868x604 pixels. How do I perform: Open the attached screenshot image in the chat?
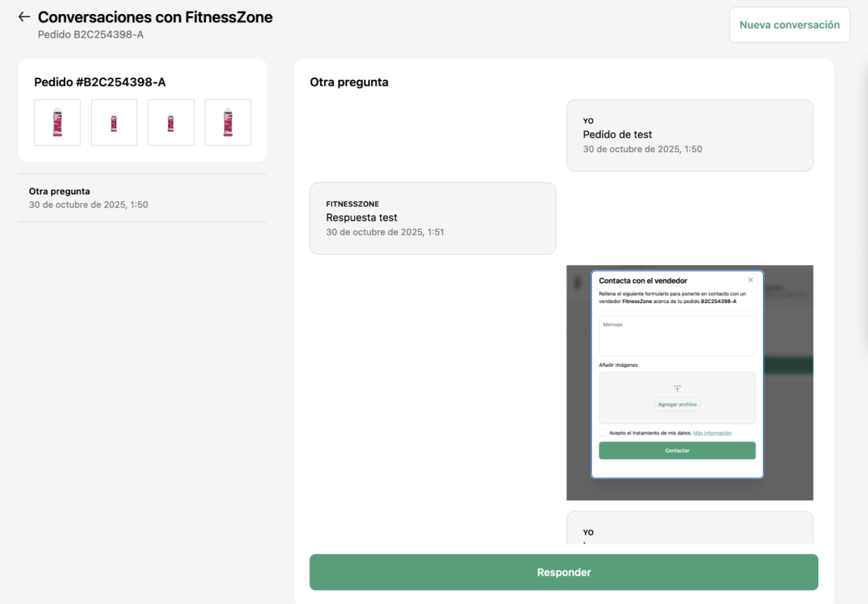coord(689,383)
